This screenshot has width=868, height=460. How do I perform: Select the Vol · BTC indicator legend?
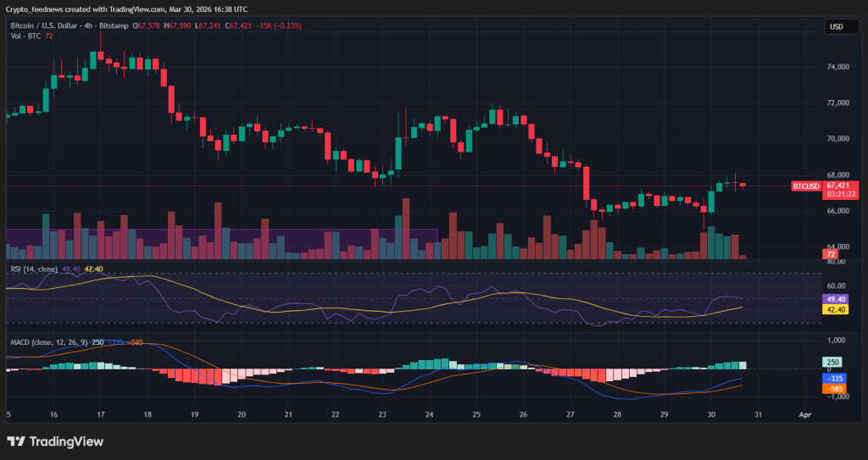pyautogui.click(x=25, y=36)
